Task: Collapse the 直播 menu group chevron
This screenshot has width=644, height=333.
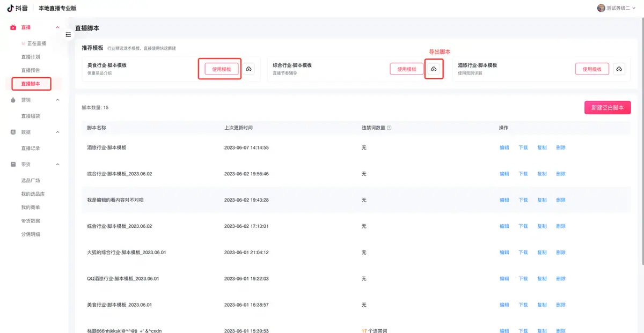Action: pyautogui.click(x=58, y=27)
